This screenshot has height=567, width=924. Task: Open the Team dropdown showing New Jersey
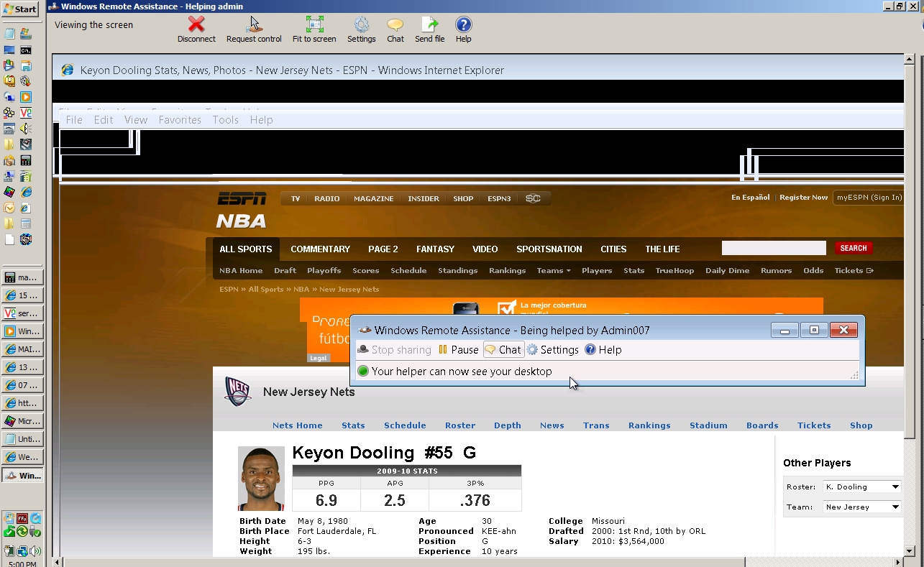click(x=861, y=507)
